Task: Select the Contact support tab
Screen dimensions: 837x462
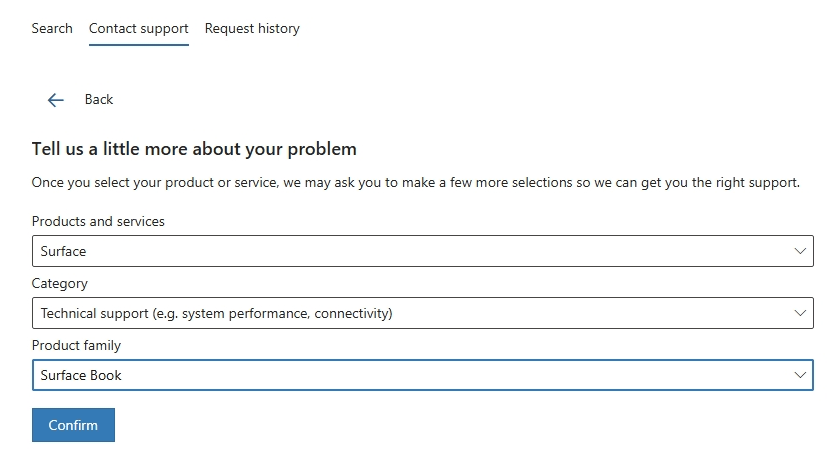Action: click(139, 28)
